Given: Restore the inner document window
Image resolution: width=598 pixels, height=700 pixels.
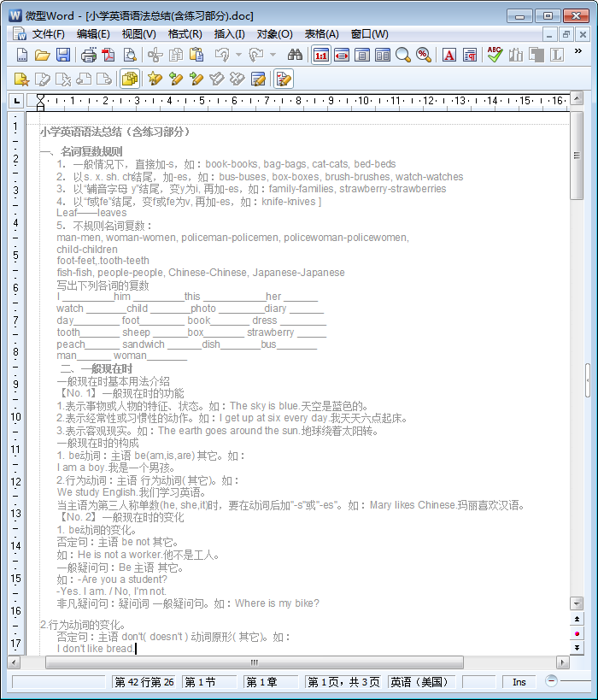Looking at the screenshot, I should (566, 34).
